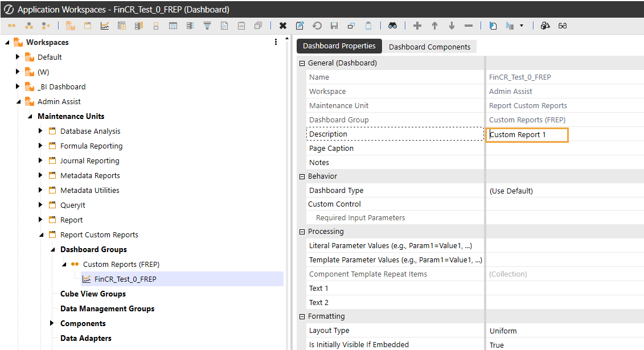
Task: Open the small dropdown arrow in the toolbar
Action: (x=522, y=26)
